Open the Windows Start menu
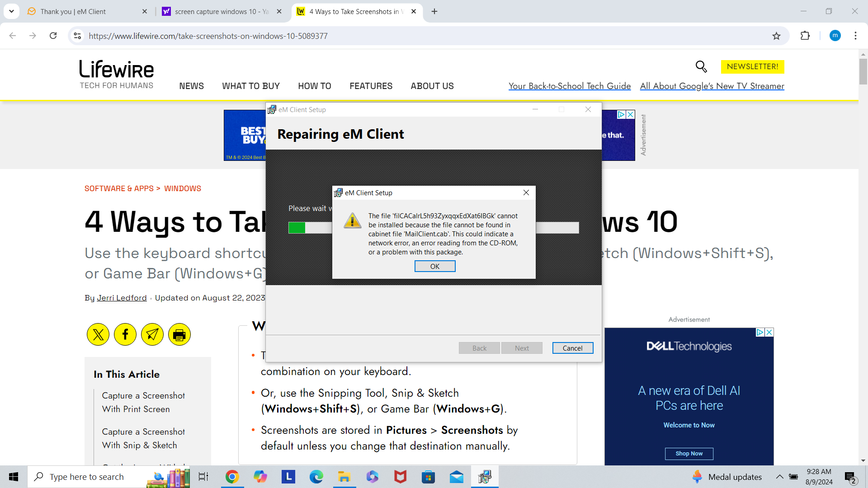Screen dimensions: 868x488 [14, 477]
